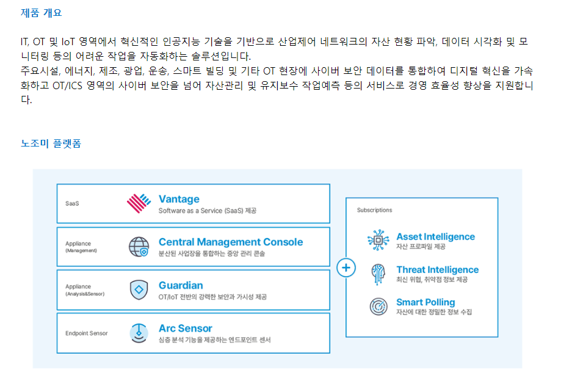Click the paragraph line starting 'IT, OT 및 IoT'
561x392 pixels.
(274, 42)
